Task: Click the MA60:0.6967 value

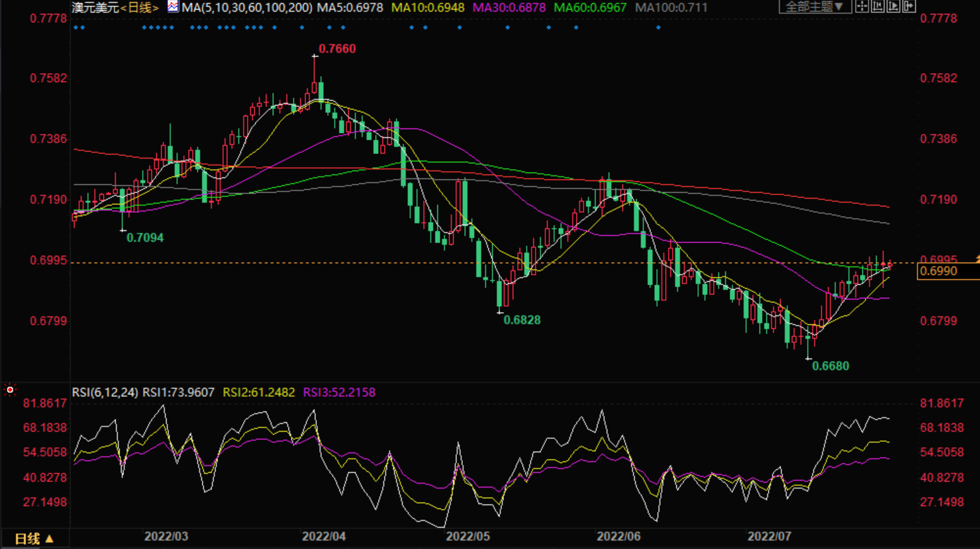Action: 590,8
